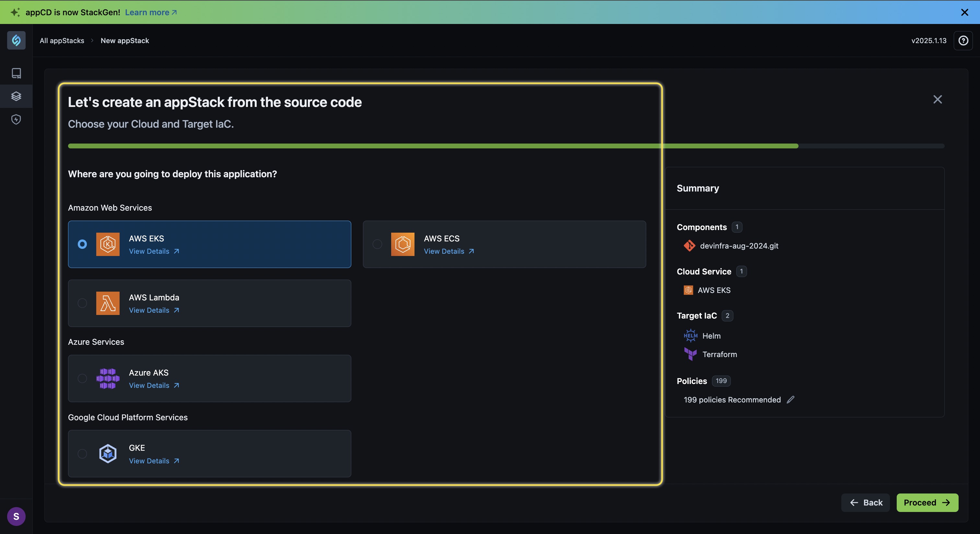The width and height of the screenshot is (980, 534).
Task: Click the StackGen logo in sidebar
Action: pos(16,40)
